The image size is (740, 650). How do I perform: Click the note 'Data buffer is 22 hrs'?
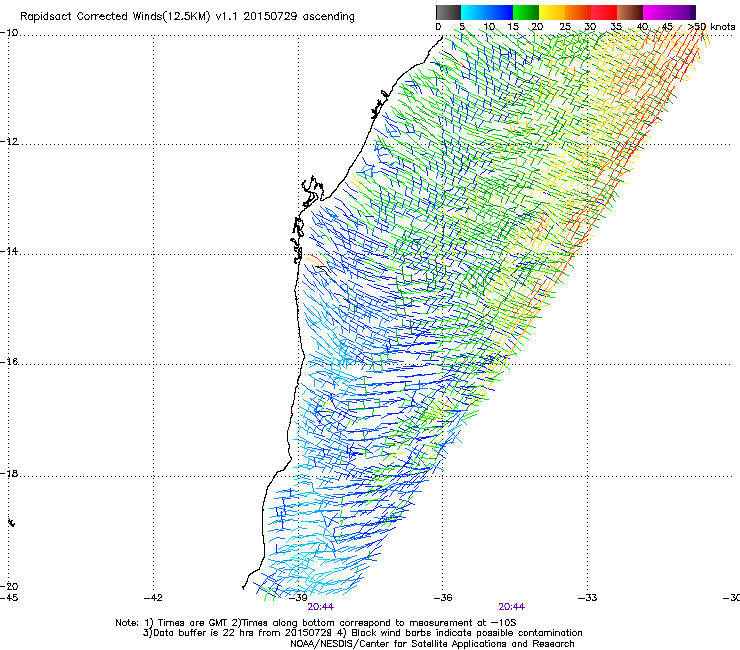tap(204, 633)
